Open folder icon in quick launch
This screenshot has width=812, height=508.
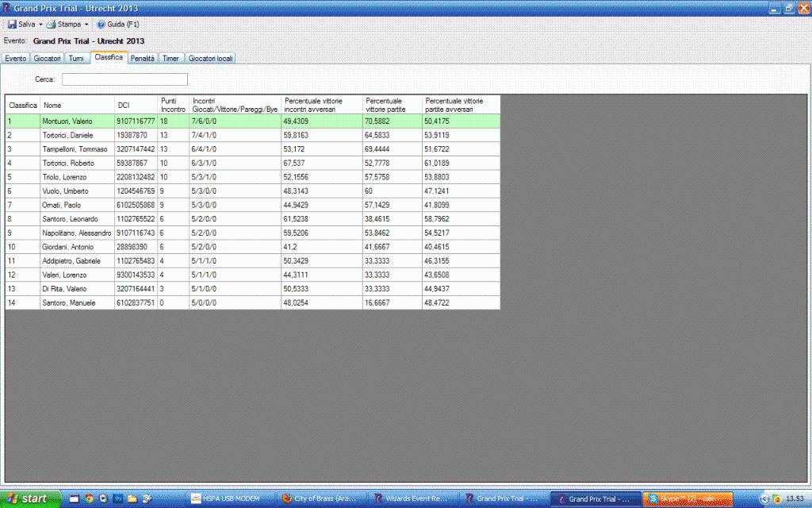coord(132,499)
